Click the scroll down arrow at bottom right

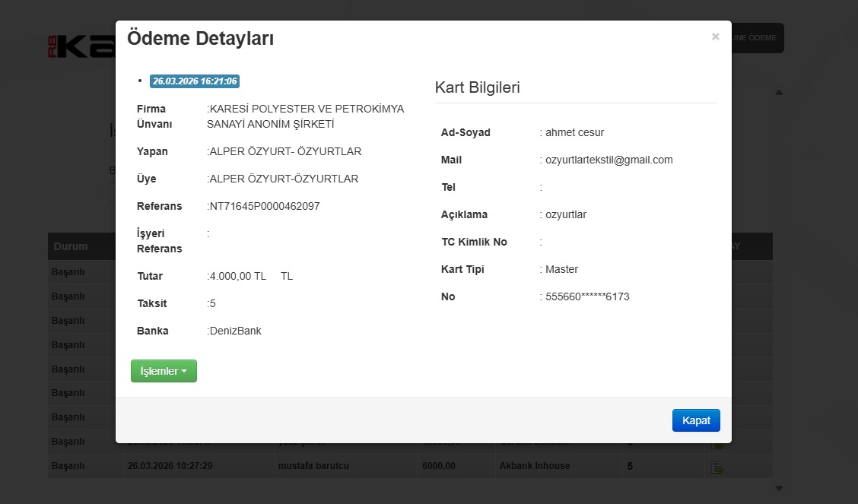coord(779,487)
